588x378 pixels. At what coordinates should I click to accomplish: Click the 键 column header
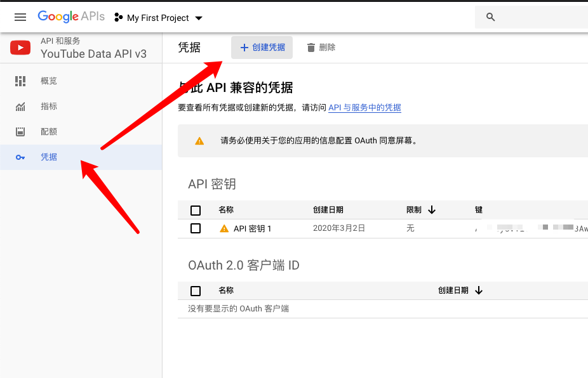[479, 210]
